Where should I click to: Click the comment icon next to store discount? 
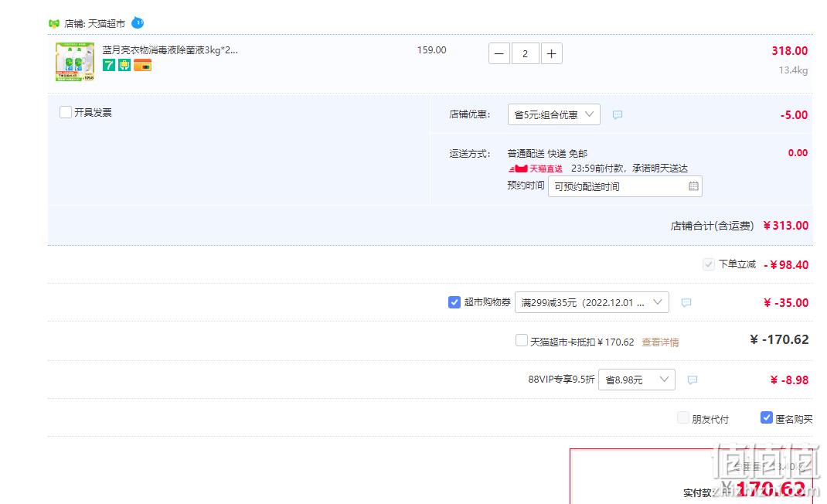click(x=617, y=114)
